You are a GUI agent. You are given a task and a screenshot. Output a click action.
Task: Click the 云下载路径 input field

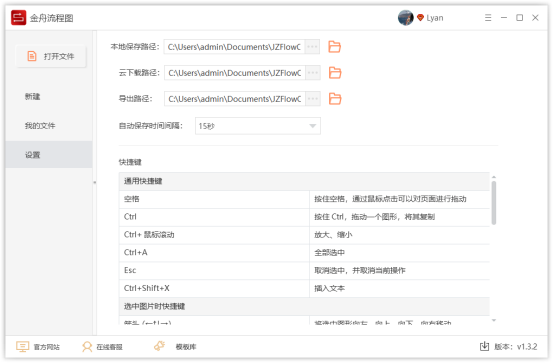[x=235, y=73]
